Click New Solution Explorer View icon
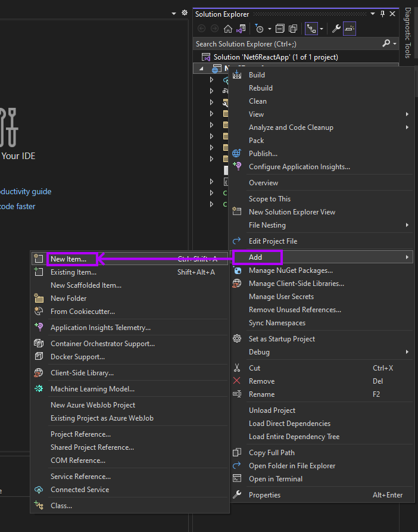Viewport: 418px width, 532px height. coord(237,211)
